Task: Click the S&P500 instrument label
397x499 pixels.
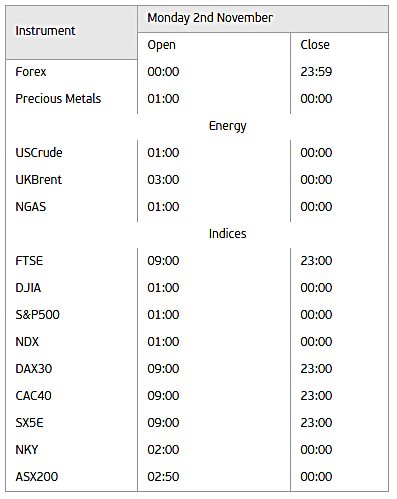Action: [37, 315]
